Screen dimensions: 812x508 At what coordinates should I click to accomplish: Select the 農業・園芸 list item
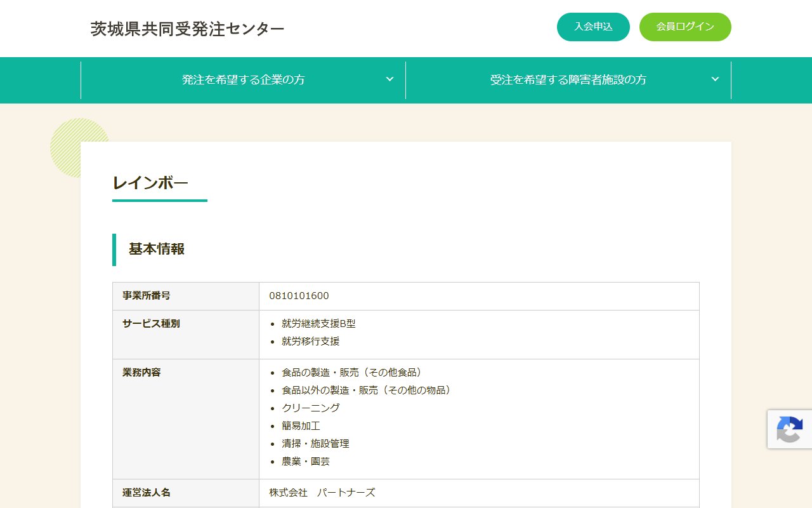(306, 462)
